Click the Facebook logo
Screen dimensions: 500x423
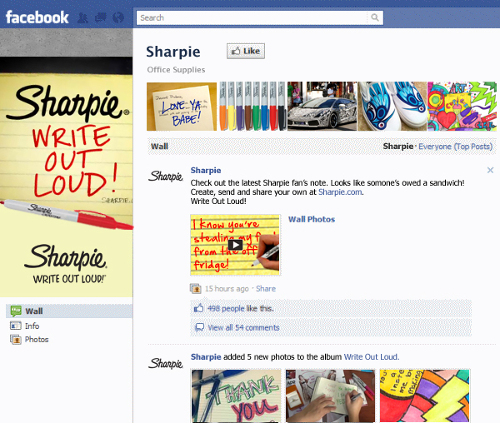[37, 17]
